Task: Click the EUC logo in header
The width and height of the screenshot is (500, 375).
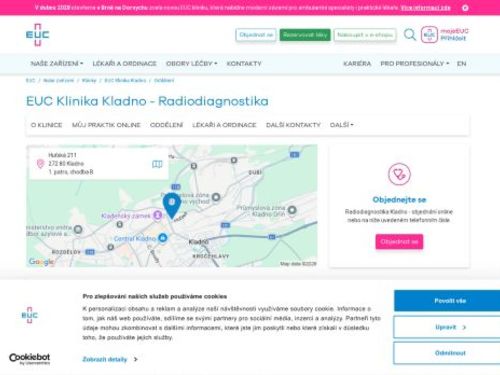Action: pyautogui.click(x=37, y=35)
